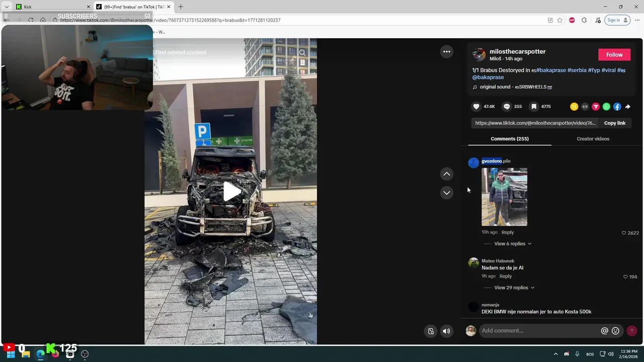Insert a mention with the @ icon

[604, 330]
